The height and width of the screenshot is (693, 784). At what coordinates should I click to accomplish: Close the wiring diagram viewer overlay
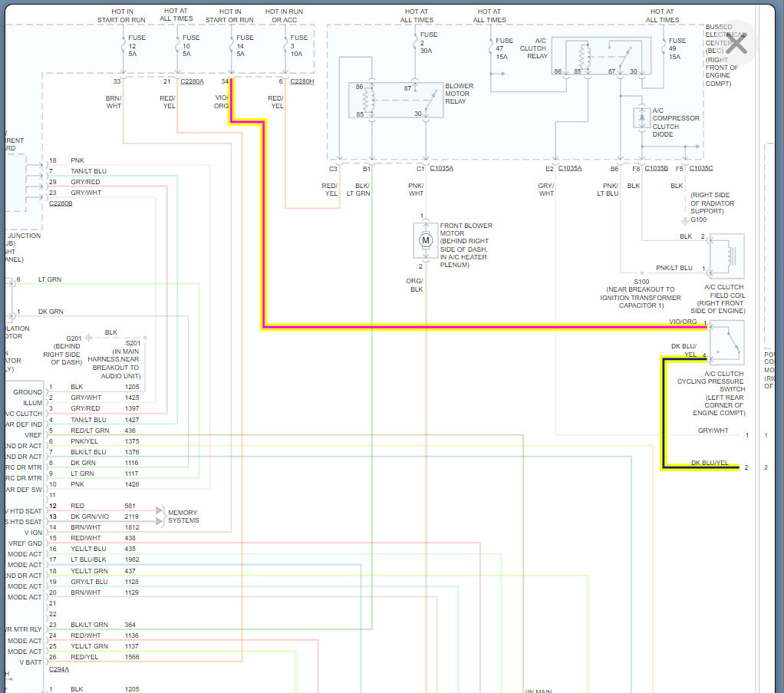[736, 44]
